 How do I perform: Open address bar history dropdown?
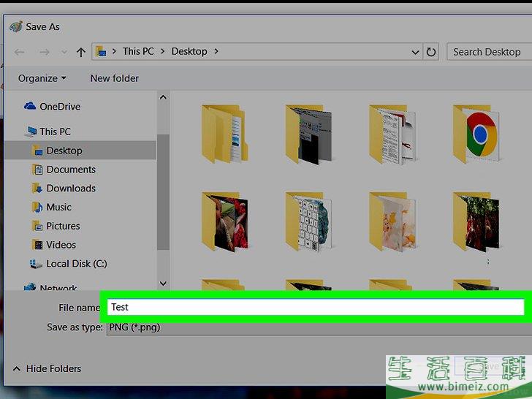415,53
